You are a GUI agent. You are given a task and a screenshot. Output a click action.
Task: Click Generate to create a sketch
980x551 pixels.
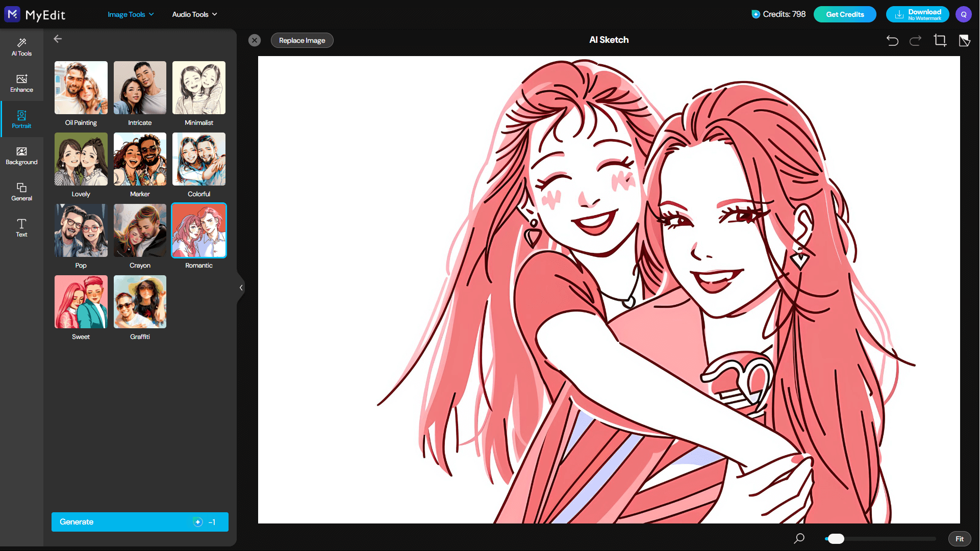coord(140,521)
